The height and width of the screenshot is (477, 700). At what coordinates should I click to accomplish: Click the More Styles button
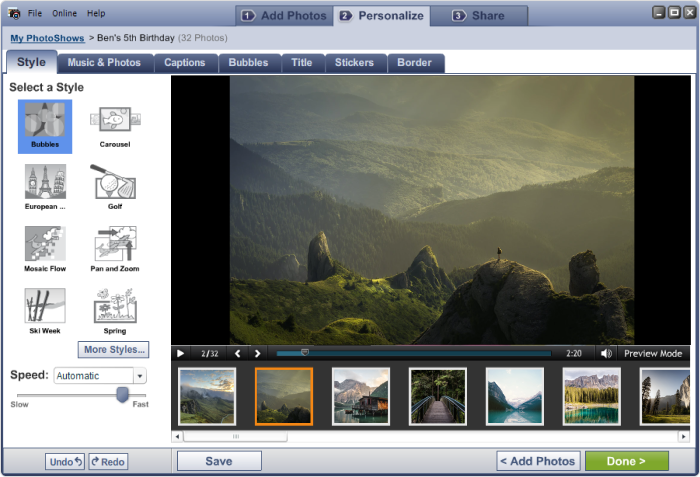click(114, 349)
